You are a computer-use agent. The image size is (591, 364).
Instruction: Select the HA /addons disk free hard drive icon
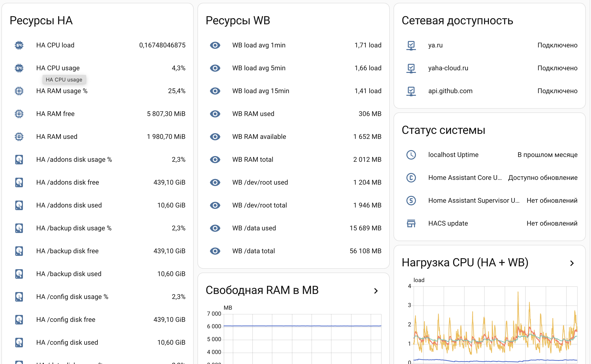(x=19, y=182)
